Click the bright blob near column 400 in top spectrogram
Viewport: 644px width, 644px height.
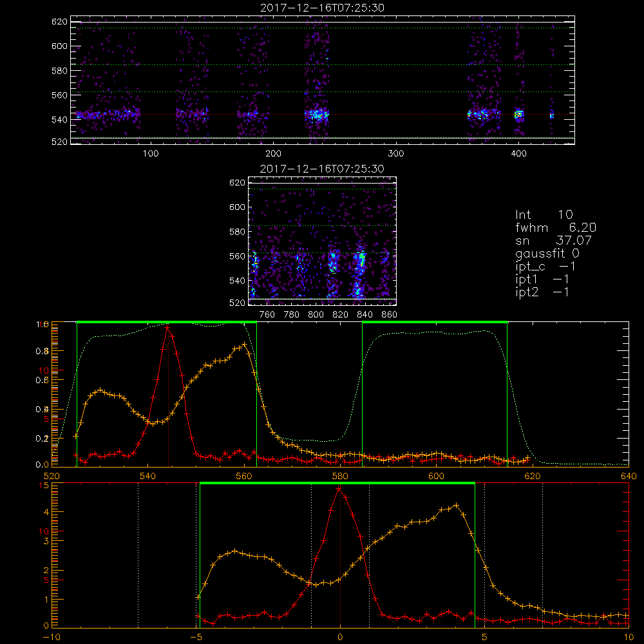[519, 115]
